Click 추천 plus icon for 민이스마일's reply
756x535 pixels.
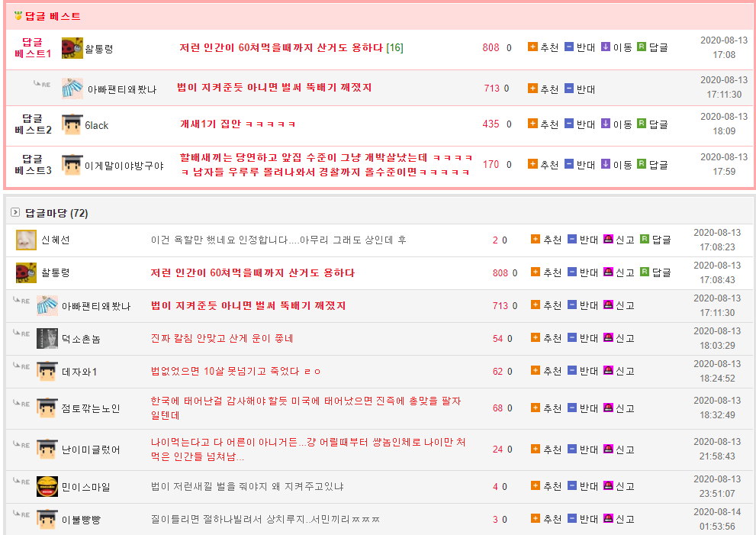(x=536, y=486)
